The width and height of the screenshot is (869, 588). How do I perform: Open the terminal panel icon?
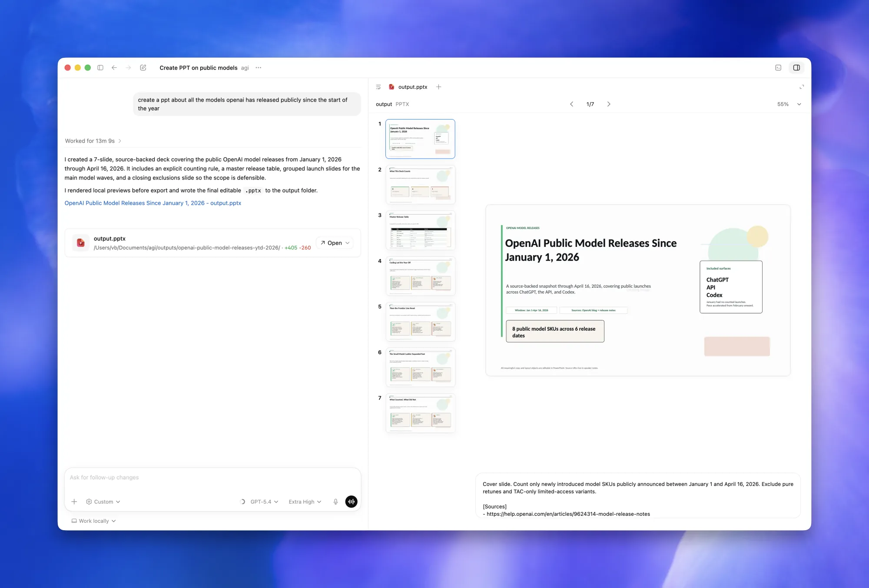(x=778, y=68)
